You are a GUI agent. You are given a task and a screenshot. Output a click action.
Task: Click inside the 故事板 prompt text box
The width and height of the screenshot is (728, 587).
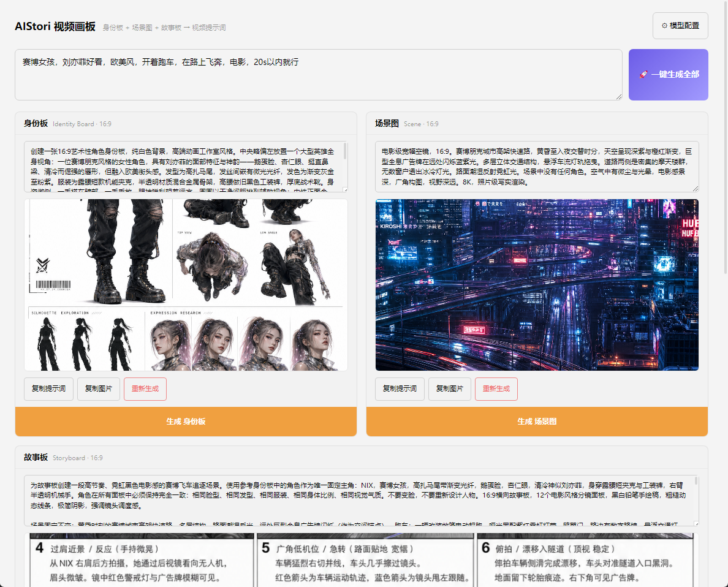[361, 501]
